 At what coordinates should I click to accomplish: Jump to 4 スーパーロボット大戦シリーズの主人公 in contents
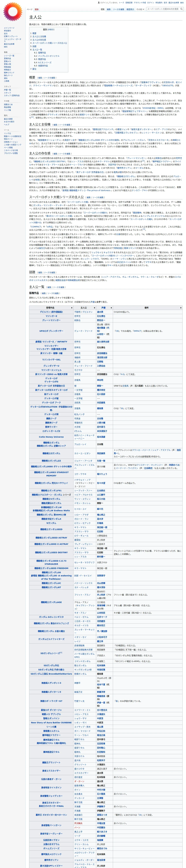(x=49, y=43)
